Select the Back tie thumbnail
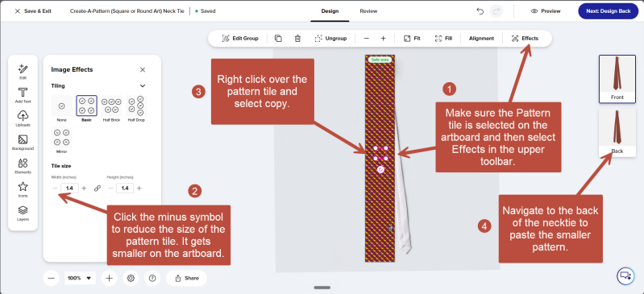Viewport: 644px width, 294px height. pos(617,133)
